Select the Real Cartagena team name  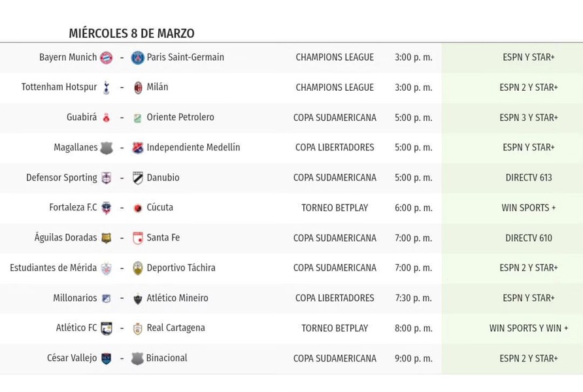pos(176,328)
